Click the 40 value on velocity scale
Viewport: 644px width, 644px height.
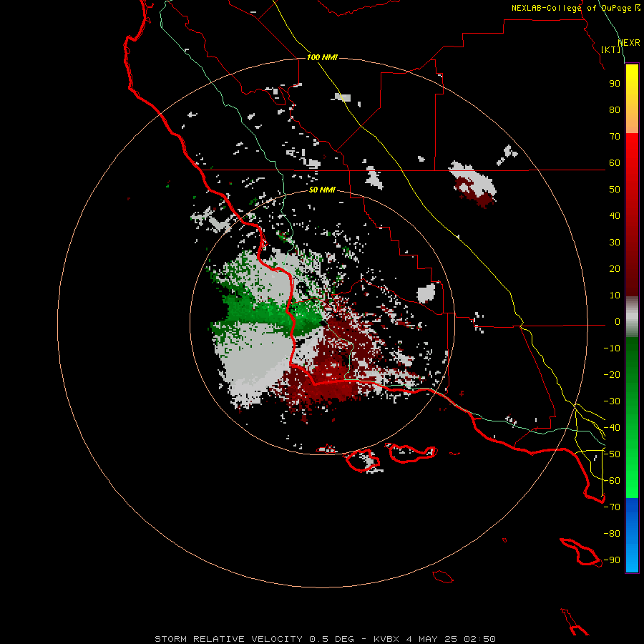(x=615, y=216)
